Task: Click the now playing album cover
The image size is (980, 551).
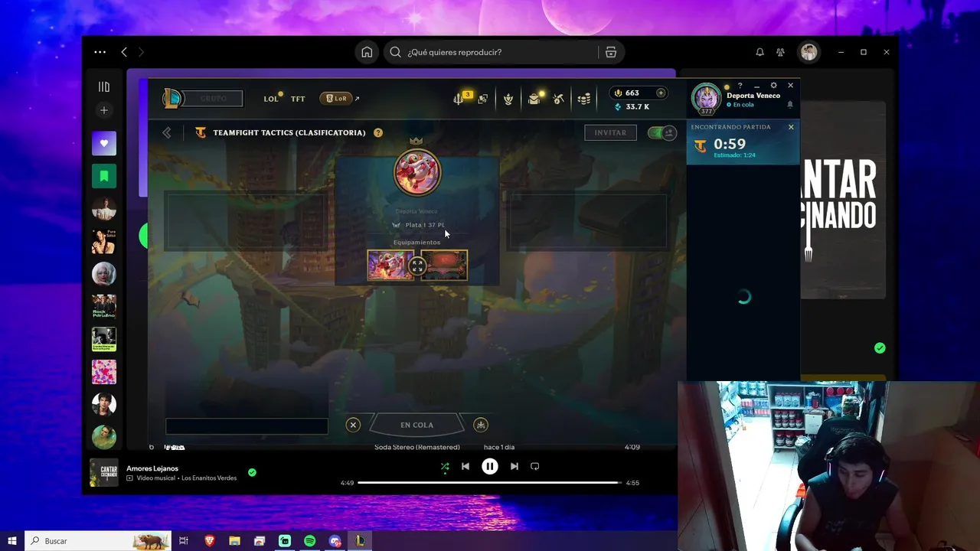Action: [x=104, y=472]
